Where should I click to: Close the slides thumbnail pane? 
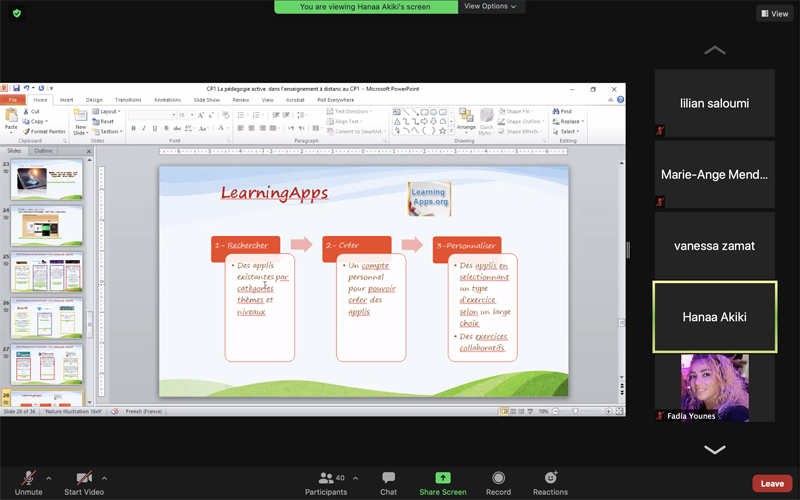tap(89, 151)
